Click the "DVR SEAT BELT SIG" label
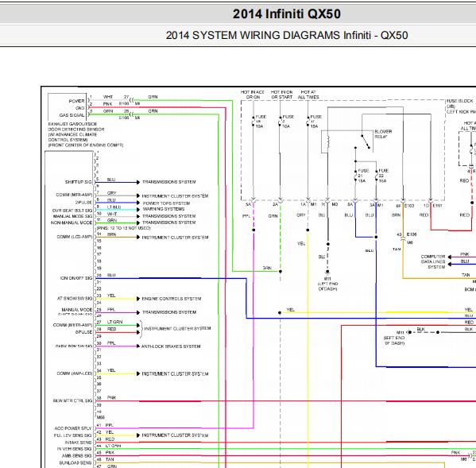476x468 pixels. [x=72, y=211]
